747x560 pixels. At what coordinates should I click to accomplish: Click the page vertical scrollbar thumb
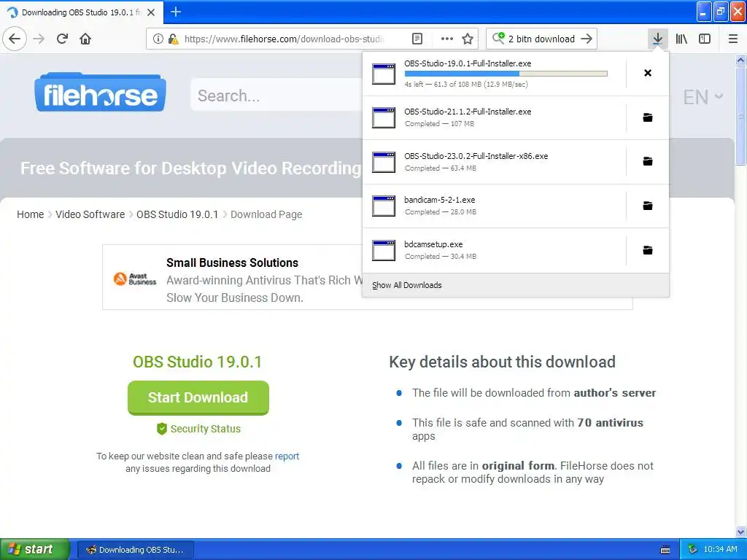pyautogui.click(x=740, y=116)
